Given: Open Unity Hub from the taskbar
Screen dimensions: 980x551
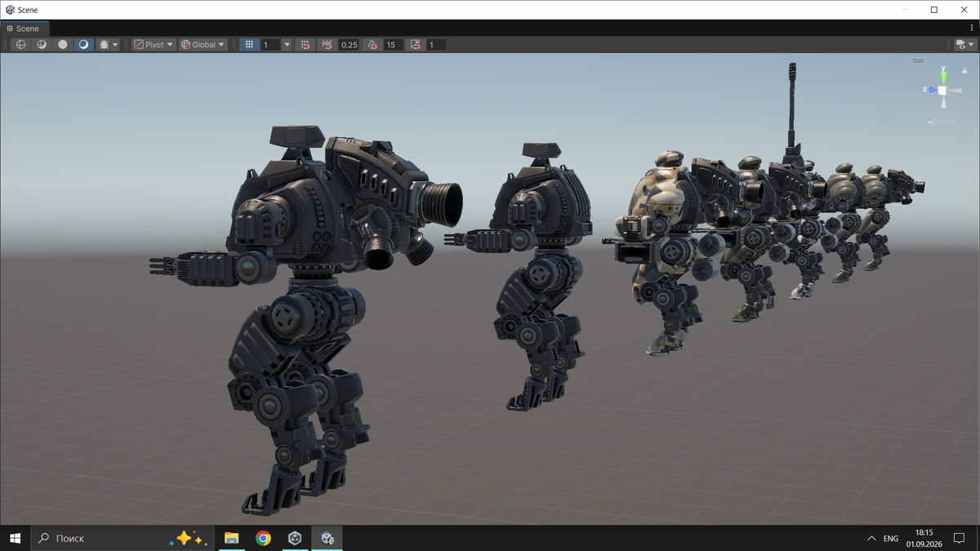Looking at the screenshot, I should pyautogui.click(x=295, y=538).
